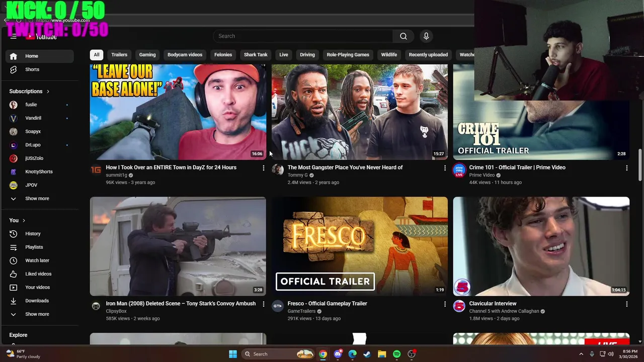Image resolution: width=644 pixels, height=362 pixels.
Task: Open the Crime 101 trailer thumbnail
Action: (541, 130)
